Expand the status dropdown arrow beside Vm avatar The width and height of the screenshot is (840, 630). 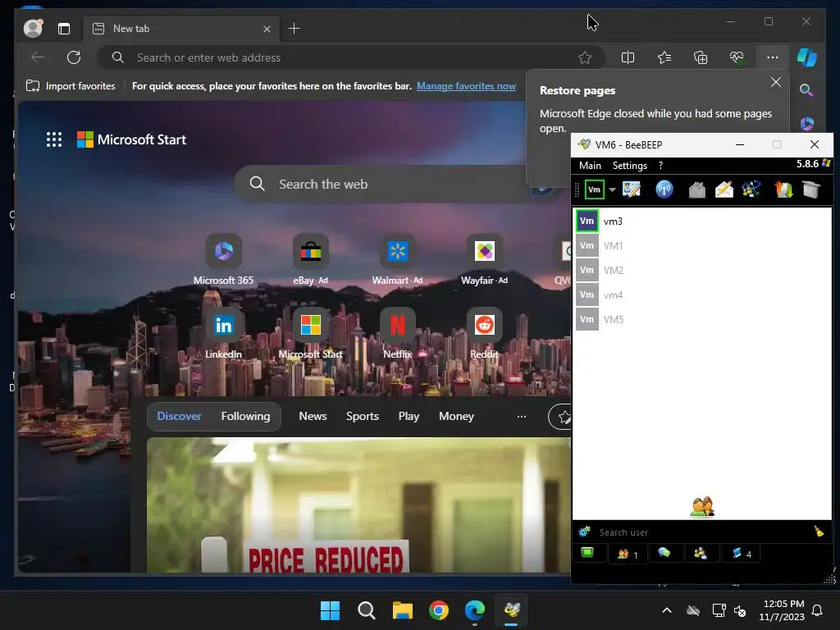tap(612, 189)
